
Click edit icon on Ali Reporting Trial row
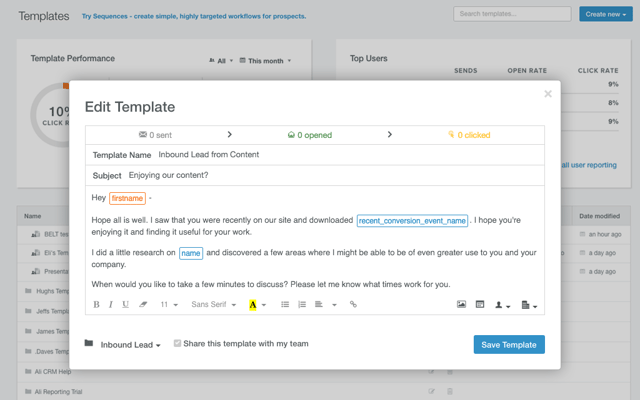[x=431, y=391]
